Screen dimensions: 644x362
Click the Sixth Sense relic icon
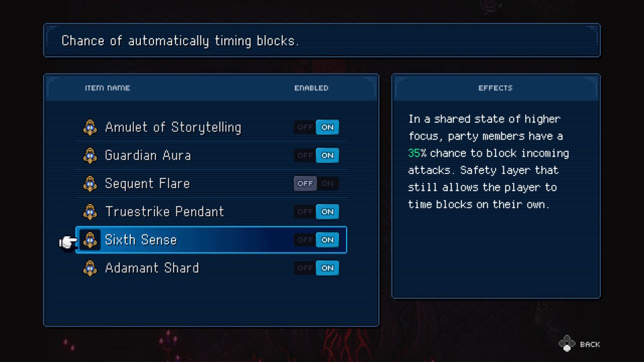pyautogui.click(x=90, y=239)
